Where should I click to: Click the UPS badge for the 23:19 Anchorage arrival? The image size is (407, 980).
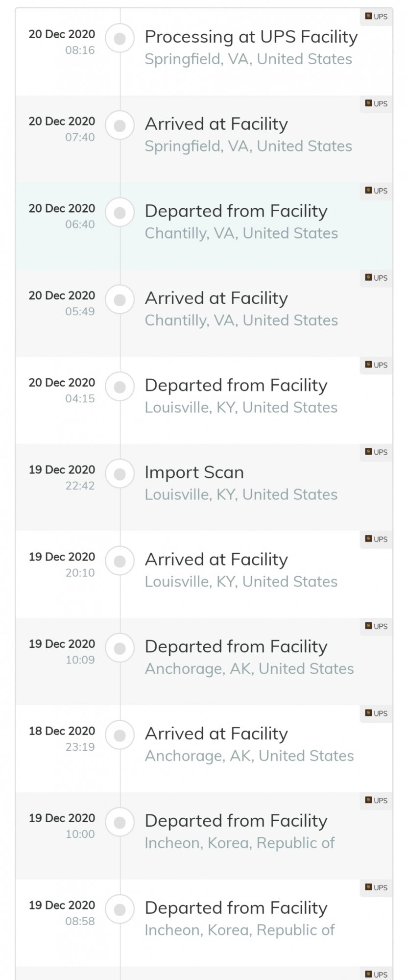[x=376, y=713]
